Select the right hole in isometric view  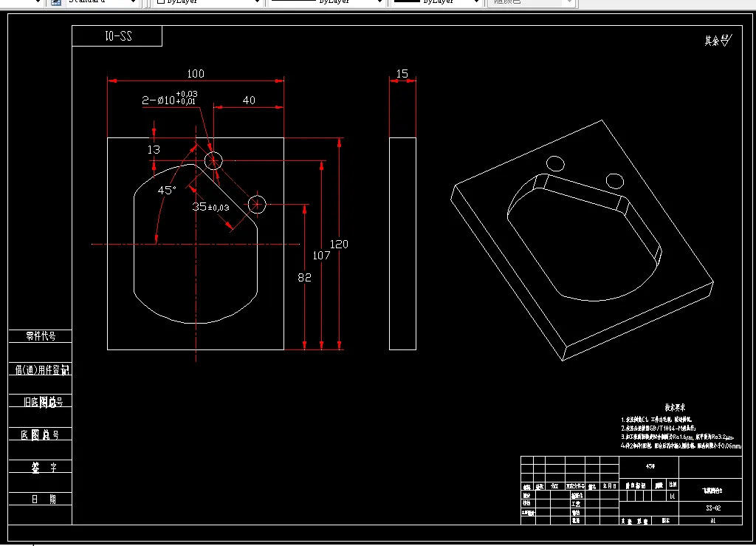click(615, 181)
